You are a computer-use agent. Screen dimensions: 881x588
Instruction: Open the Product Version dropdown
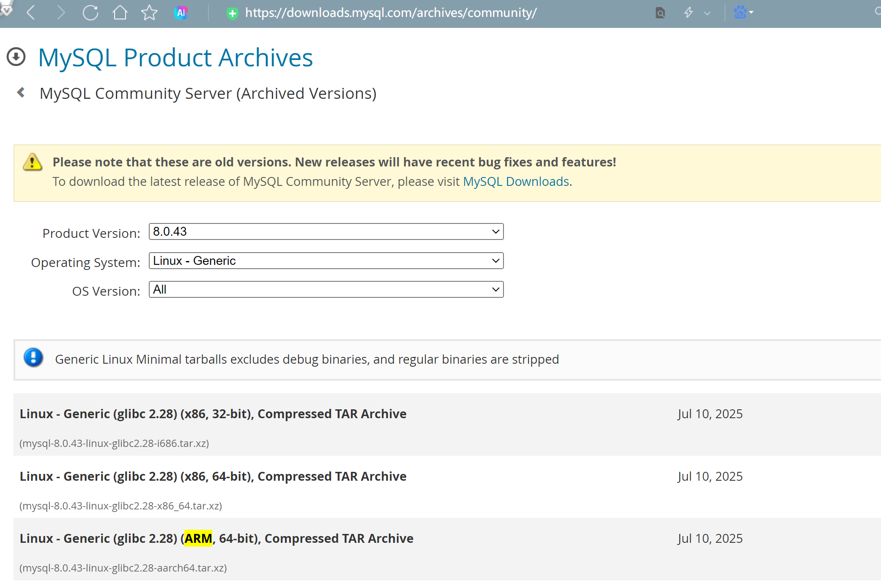tap(326, 231)
